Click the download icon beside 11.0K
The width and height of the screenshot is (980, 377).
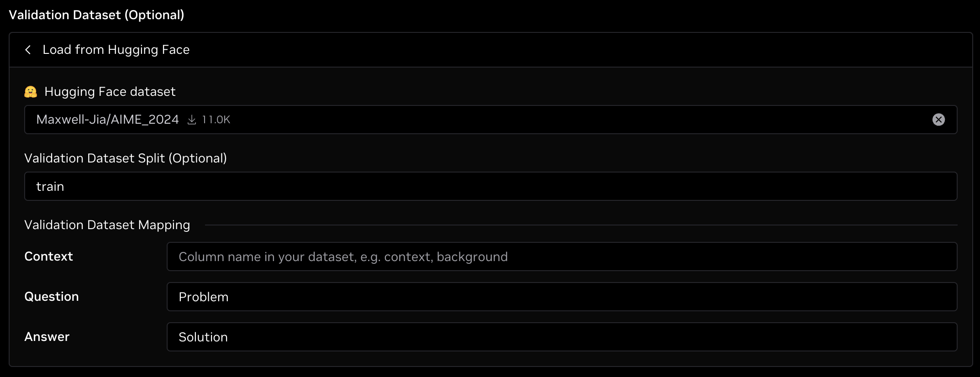coord(192,120)
